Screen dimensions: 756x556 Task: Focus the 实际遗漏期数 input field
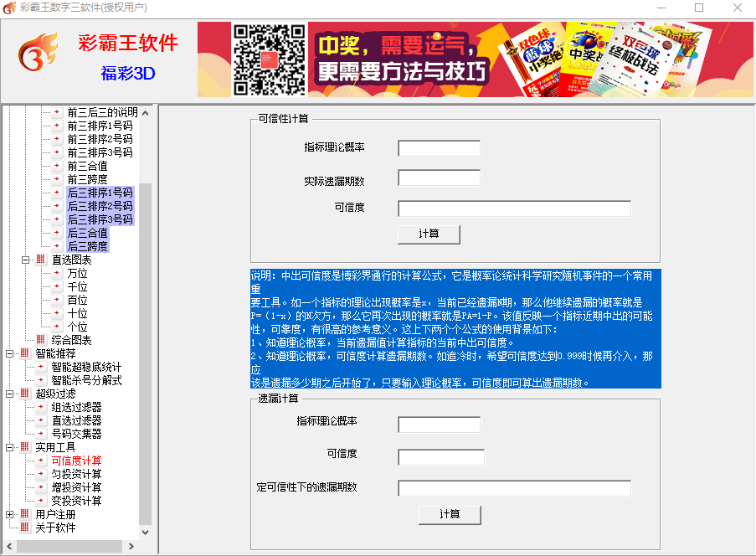point(440,178)
